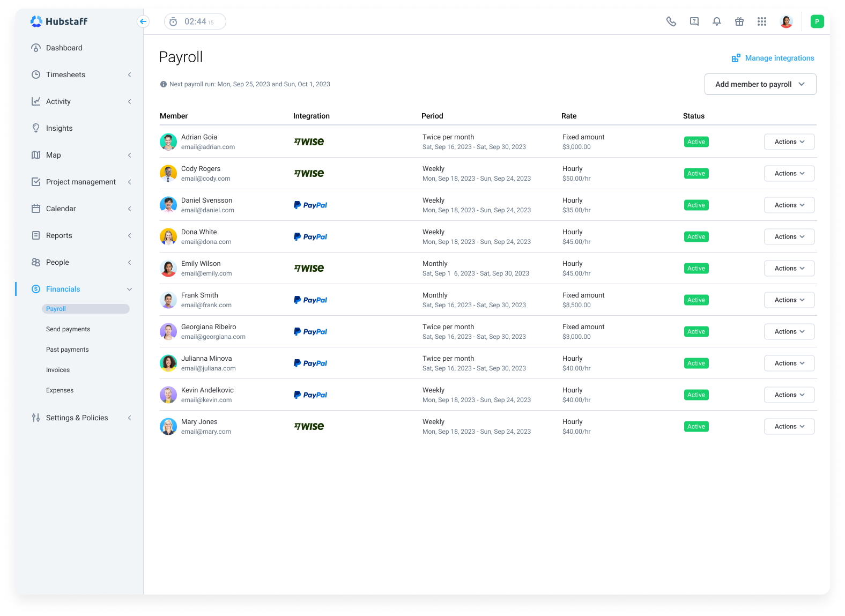Select the Invoices submenu item

[58, 370]
